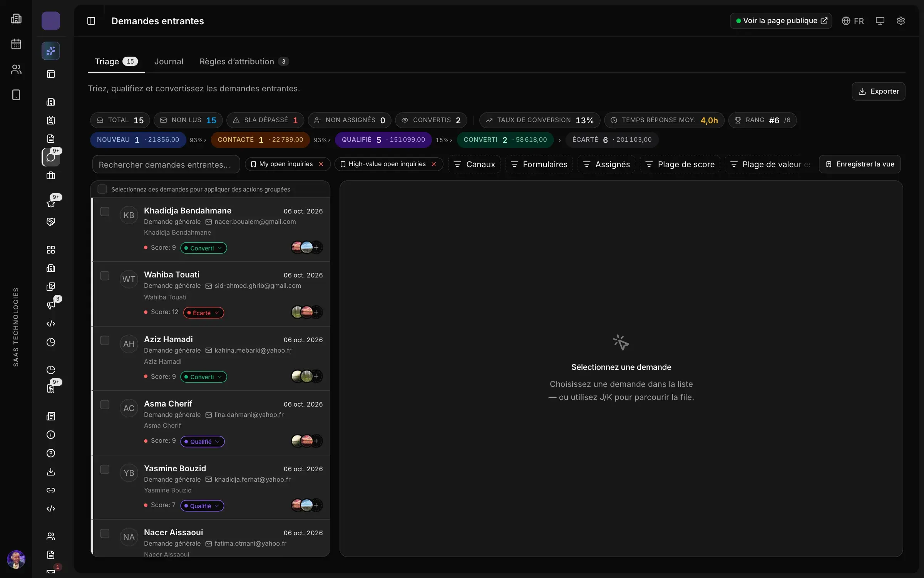Collapse the sidebar panel toggle icon

pyautogui.click(x=91, y=21)
